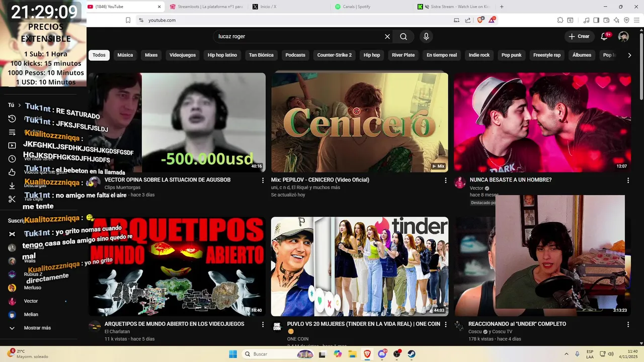Bookmark this page with the bookmark icon
This screenshot has width=644, height=362.
click(128, 20)
